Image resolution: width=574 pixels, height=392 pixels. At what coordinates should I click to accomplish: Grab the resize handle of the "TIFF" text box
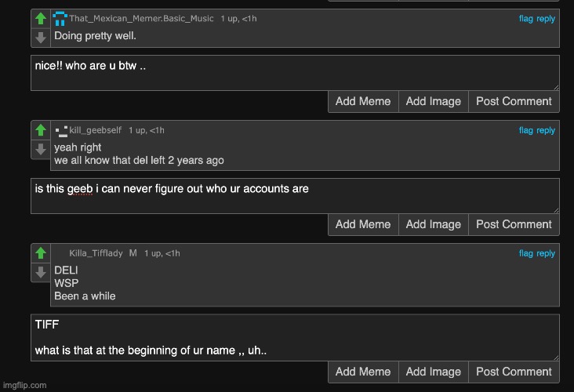[556, 358]
